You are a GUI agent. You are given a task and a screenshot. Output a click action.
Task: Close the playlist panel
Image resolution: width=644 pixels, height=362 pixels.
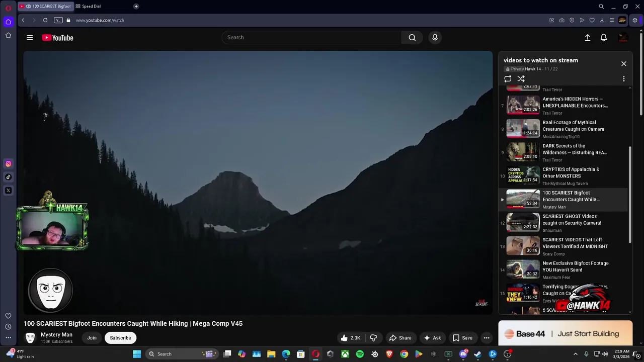[x=623, y=64]
